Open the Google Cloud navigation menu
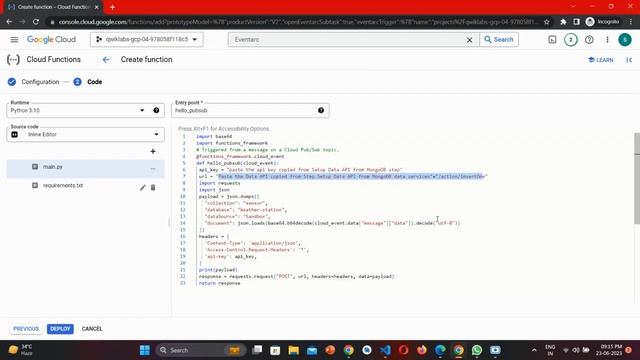The width and height of the screenshot is (640, 360). click(14, 40)
